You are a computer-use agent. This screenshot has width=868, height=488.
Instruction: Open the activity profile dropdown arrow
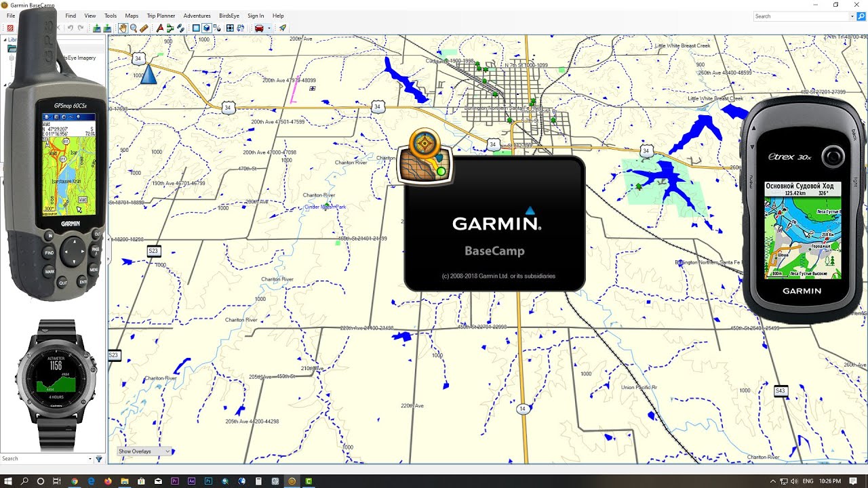[269, 28]
